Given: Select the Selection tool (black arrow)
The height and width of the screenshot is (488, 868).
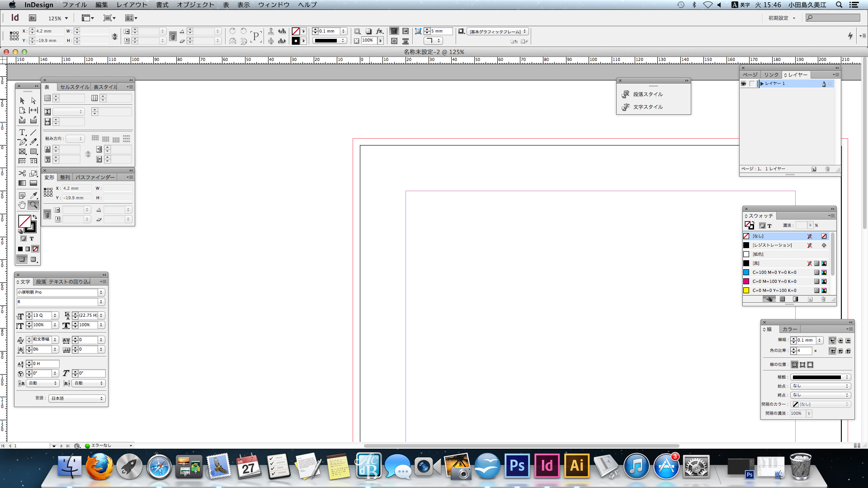Looking at the screenshot, I should (22, 100).
